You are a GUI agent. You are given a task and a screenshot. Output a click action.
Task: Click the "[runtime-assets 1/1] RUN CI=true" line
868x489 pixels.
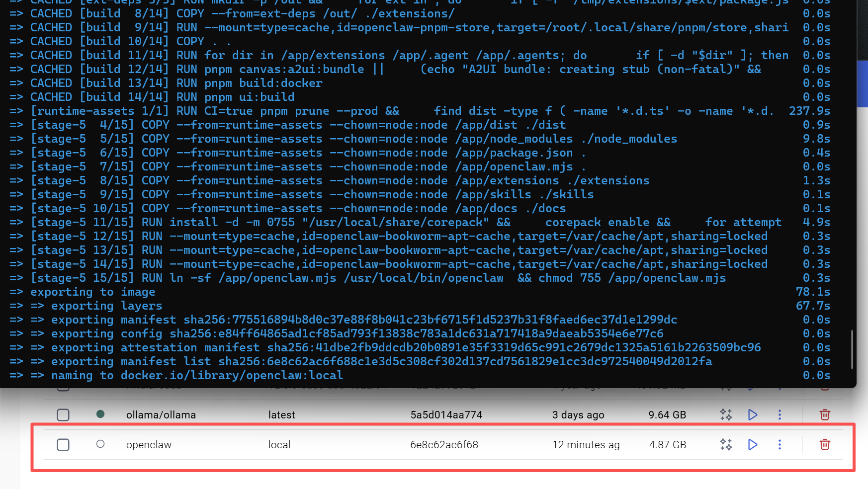[392, 111]
